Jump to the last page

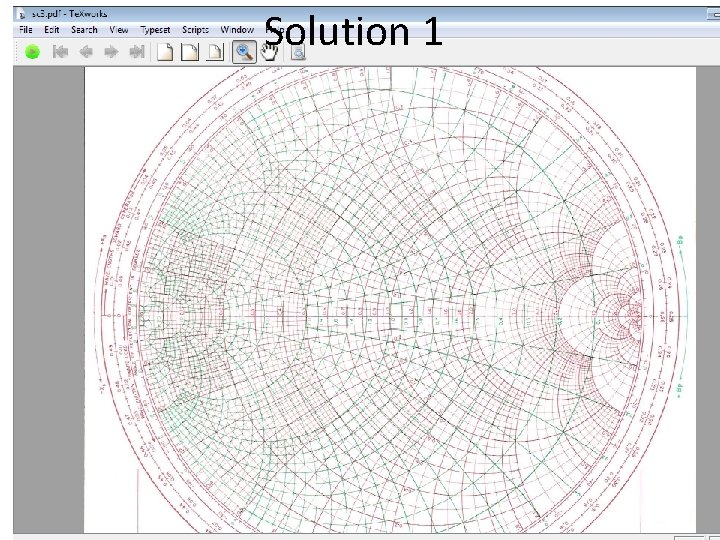137,52
